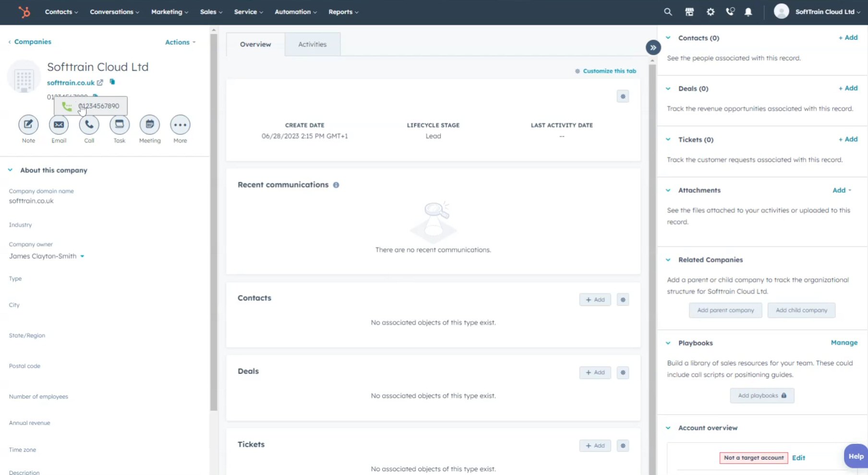Open the Automation navigation menu
The image size is (868, 475).
pos(295,12)
